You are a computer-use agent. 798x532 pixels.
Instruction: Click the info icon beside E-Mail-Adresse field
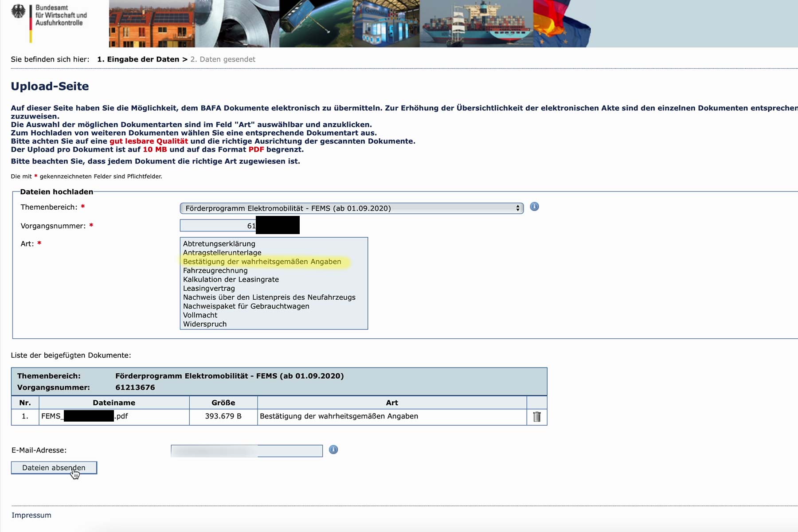click(333, 450)
